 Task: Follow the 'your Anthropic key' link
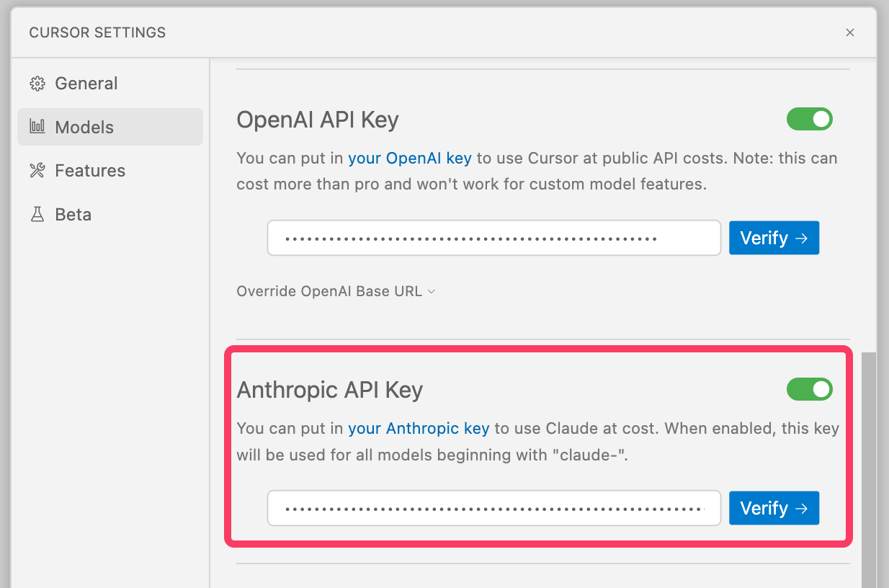point(419,429)
